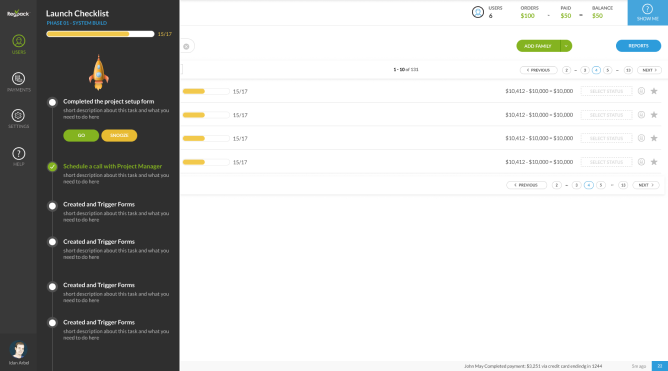
Task: Expand the Add Family dropdown arrow
Action: pyautogui.click(x=566, y=46)
